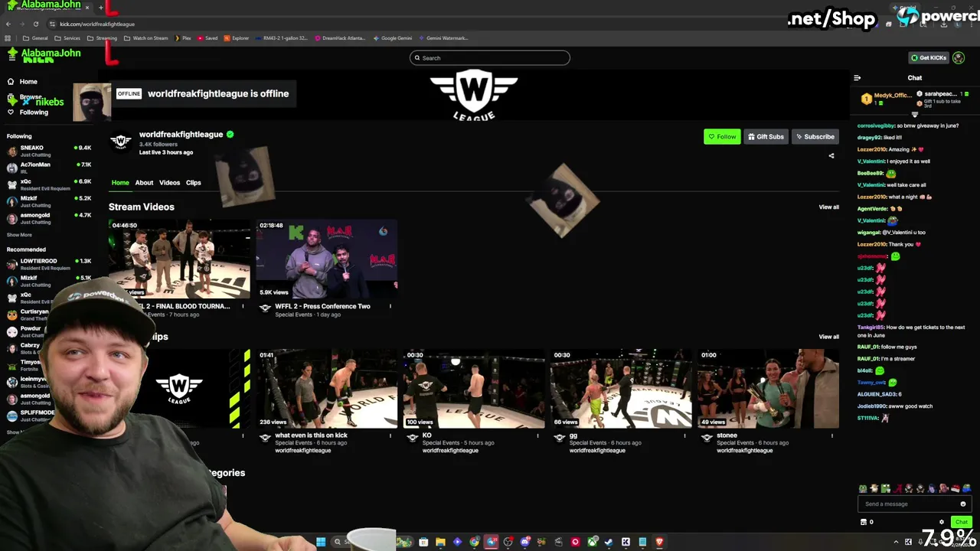Open Chrome apps grid in bookmarks bar

tap(8, 38)
